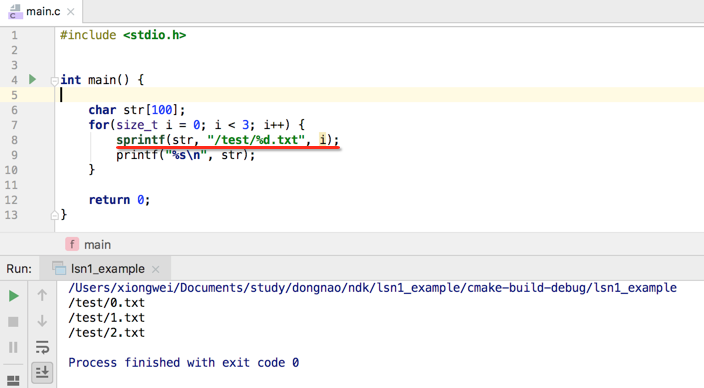
Task: Click line number 1 in the gutter
Action: click(14, 35)
